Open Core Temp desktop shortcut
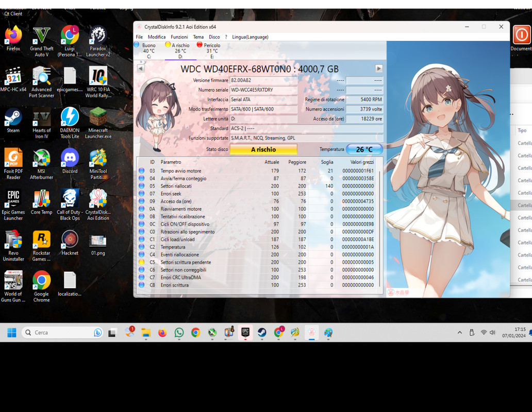This screenshot has height=412, width=532. click(x=41, y=202)
